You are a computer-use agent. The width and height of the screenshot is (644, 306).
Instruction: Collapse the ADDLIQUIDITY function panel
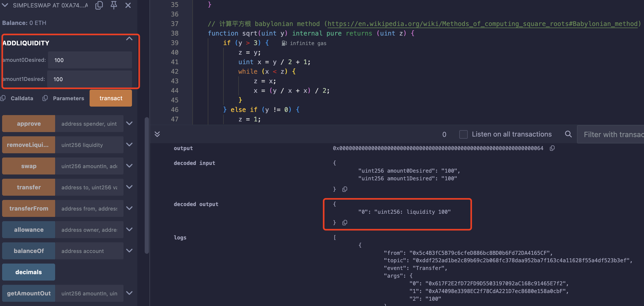pos(129,39)
